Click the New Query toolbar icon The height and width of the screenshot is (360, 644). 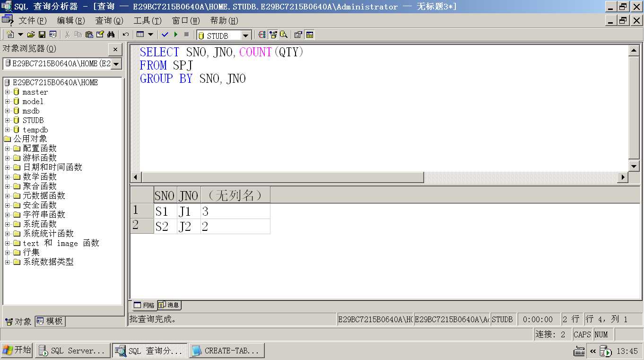(x=10, y=35)
